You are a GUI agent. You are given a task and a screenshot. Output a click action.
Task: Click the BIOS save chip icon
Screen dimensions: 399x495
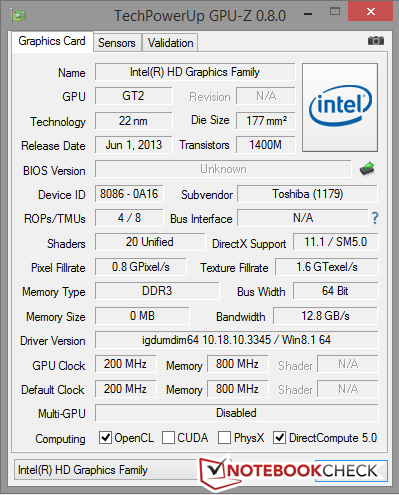point(367,169)
